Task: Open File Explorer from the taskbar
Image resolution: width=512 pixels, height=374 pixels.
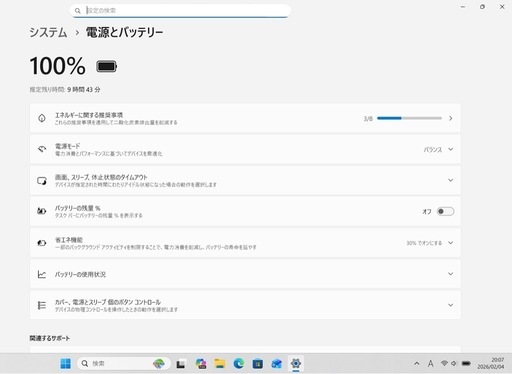Action: (220, 364)
